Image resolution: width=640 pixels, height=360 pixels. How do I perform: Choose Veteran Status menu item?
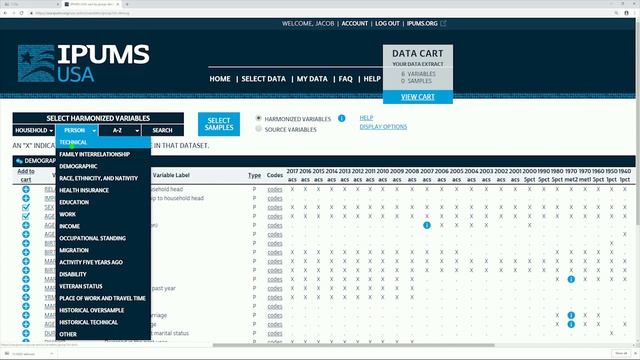(x=103, y=286)
